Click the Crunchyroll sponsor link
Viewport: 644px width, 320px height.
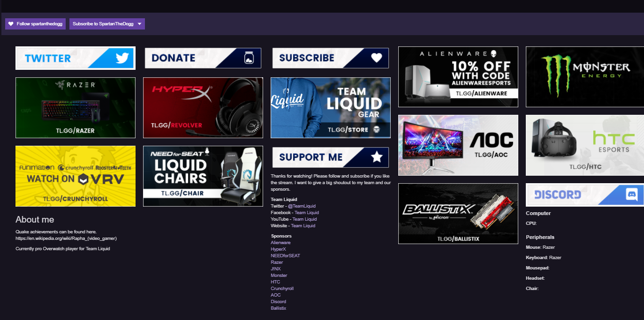pos(282,289)
